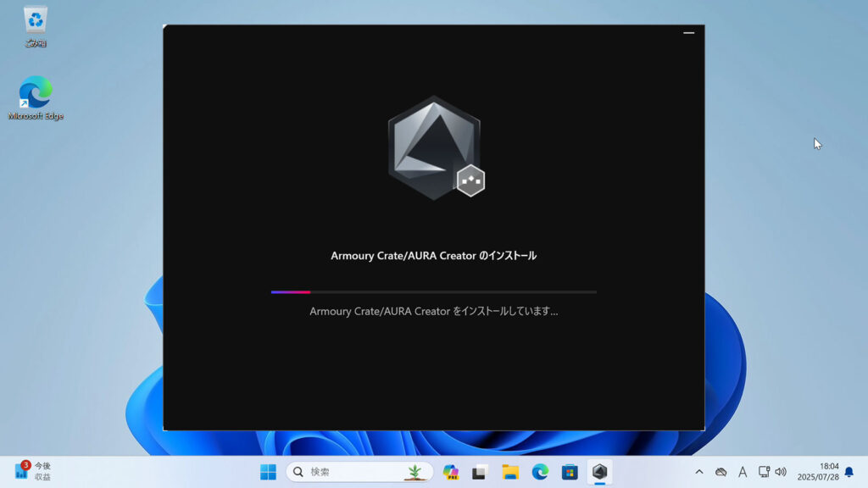Launch Microsoft Edge from taskbar
868x488 pixels.
540,472
